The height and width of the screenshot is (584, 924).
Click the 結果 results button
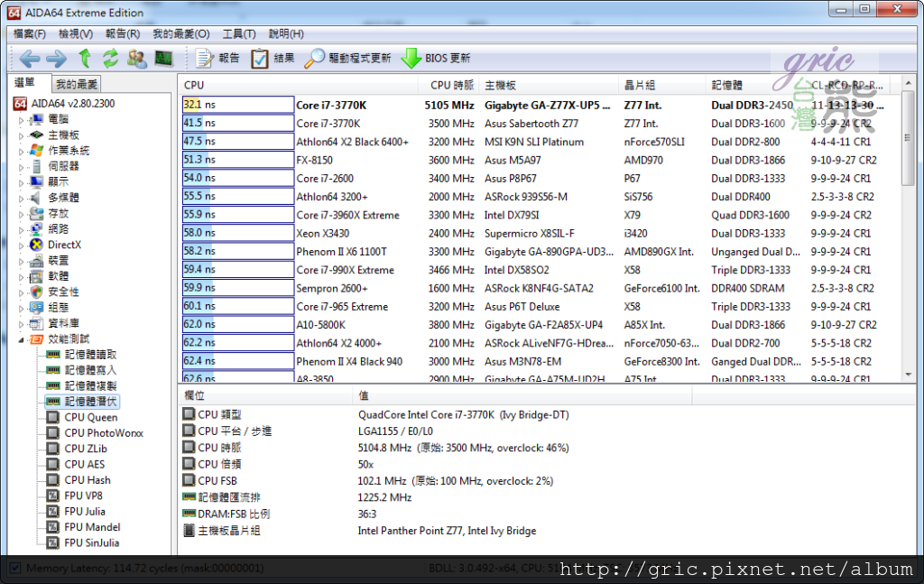coord(273,59)
